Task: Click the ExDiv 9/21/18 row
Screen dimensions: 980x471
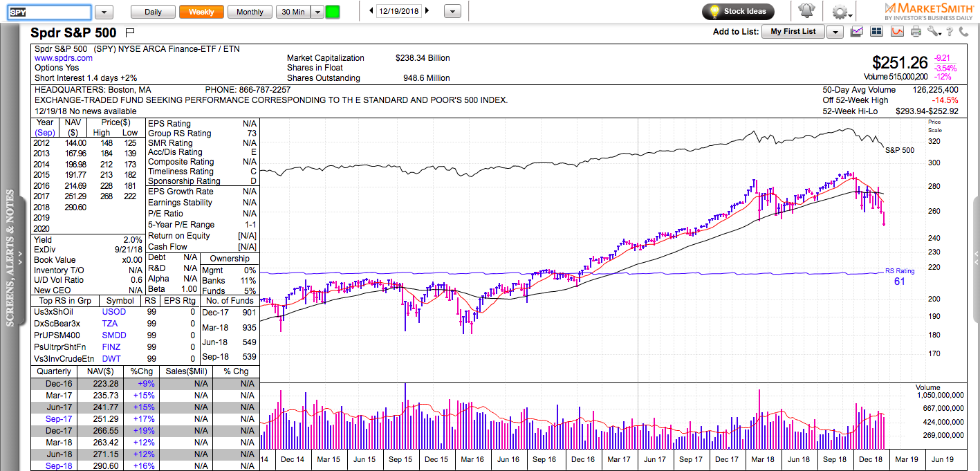Action: (x=89, y=250)
